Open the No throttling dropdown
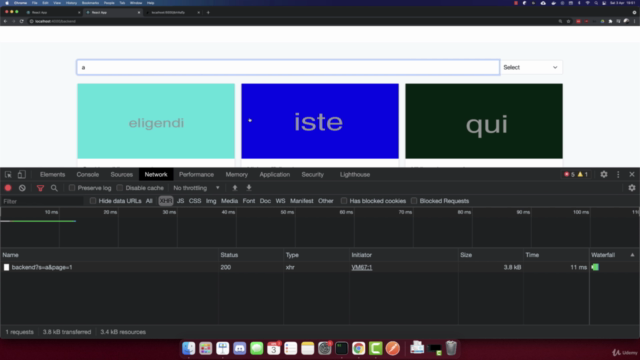Screen dimensions: 640x360 point(196,188)
